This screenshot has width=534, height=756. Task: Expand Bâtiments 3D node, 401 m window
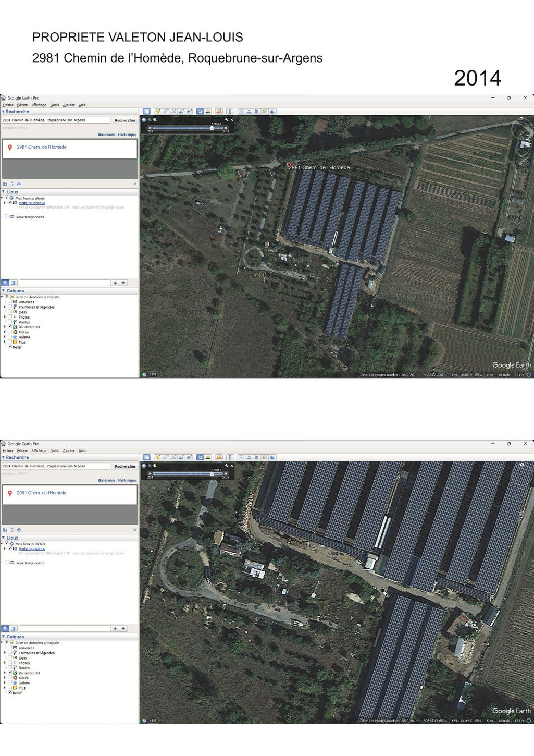coord(5,327)
